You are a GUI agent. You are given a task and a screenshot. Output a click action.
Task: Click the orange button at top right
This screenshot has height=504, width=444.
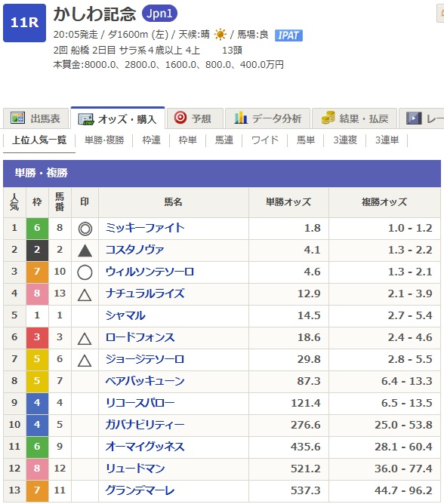pos(440,14)
